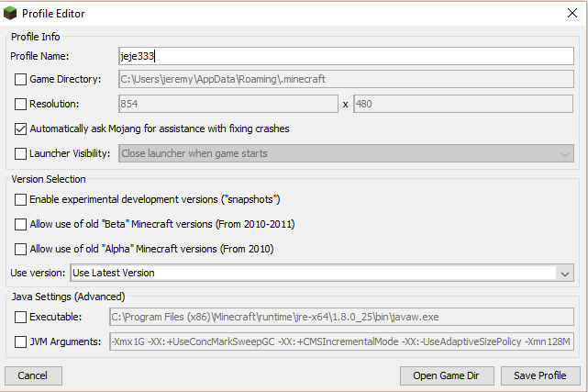Open Game Dir button
The height and width of the screenshot is (392, 588).
[447, 375]
